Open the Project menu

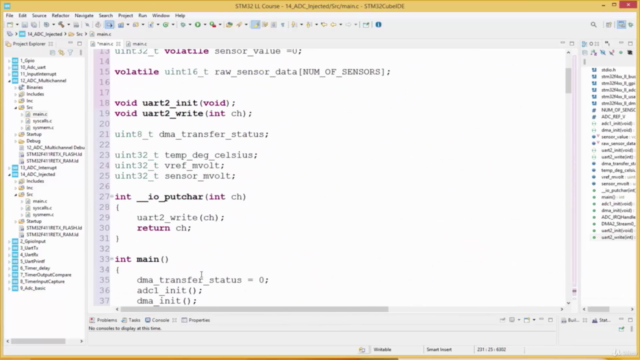coord(125,16)
